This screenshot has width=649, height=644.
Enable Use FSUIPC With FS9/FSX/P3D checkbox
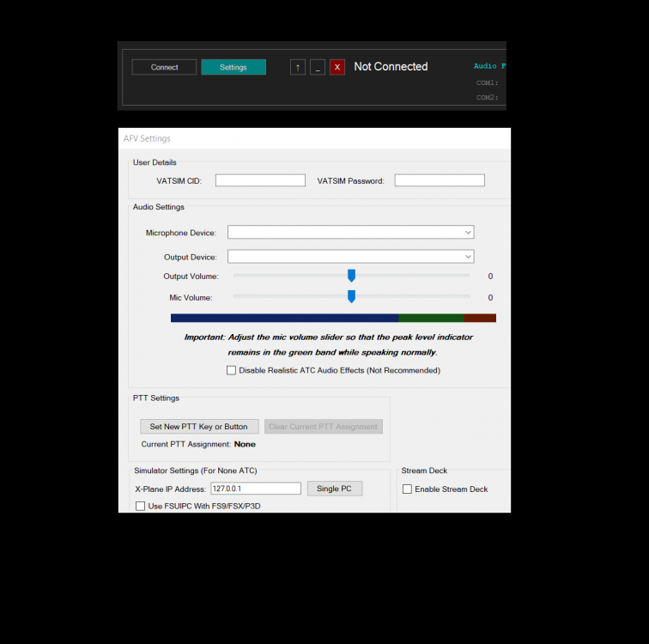(140, 507)
